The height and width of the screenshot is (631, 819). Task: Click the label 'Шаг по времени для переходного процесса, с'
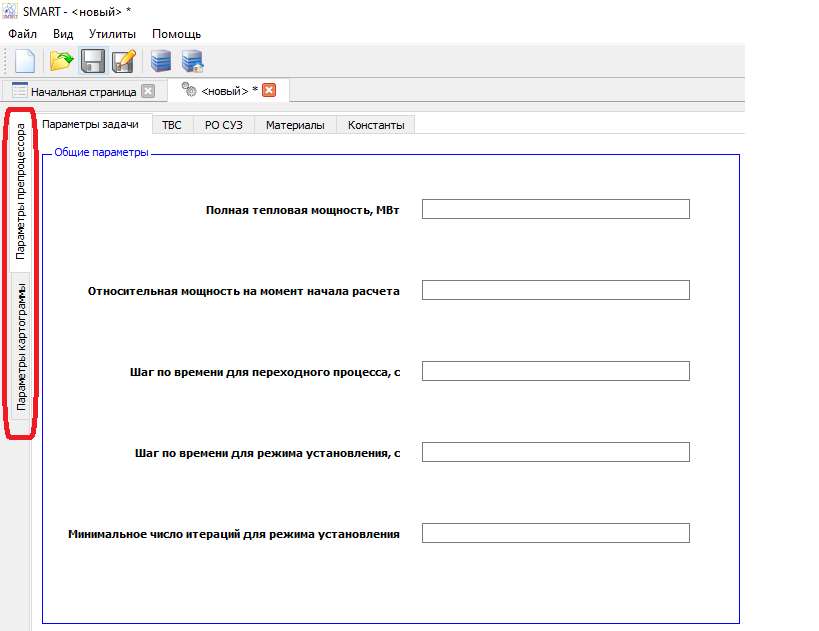pyautogui.click(x=265, y=372)
